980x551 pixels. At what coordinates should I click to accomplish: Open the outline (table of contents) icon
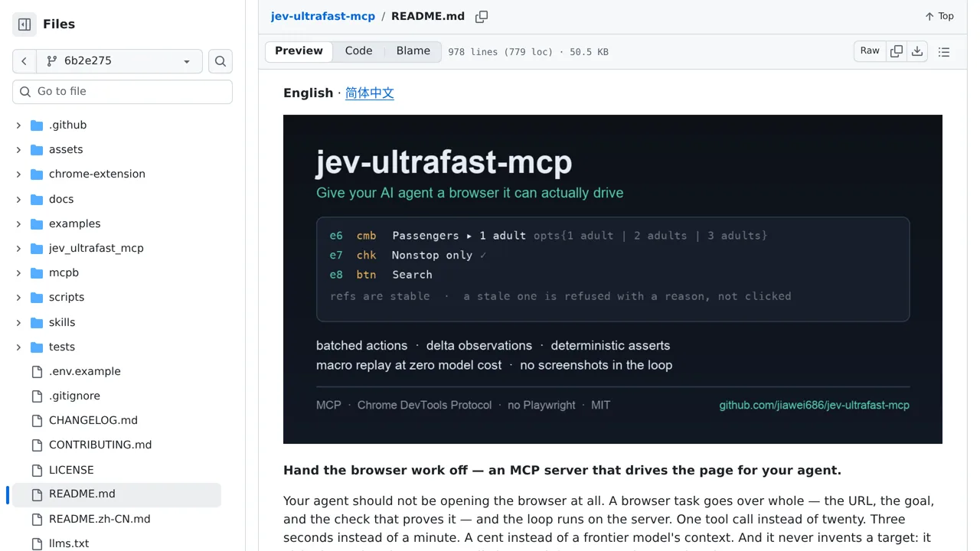(944, 52)
